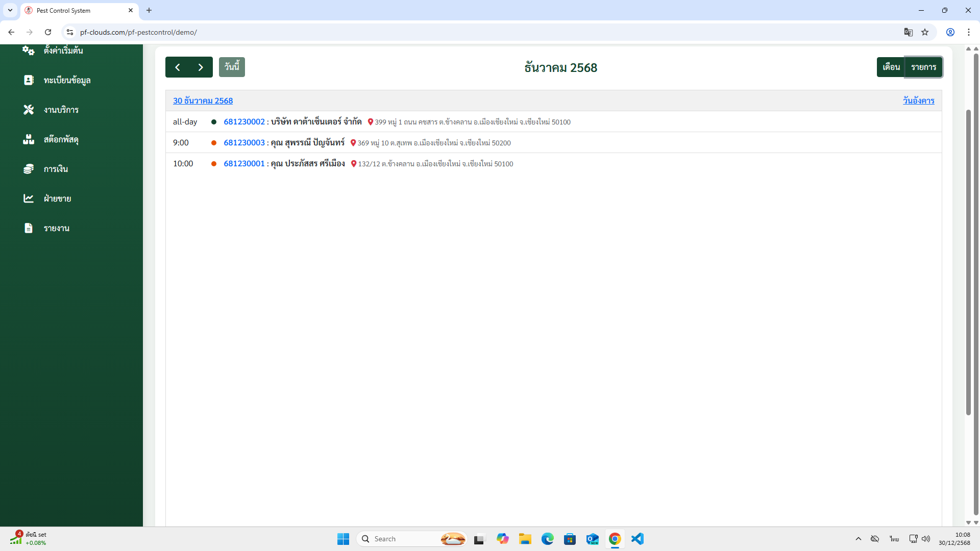Image resolution: width=980 pixels, height=551 pixels.
Task: Open job link 681230002
Action: [x=244, y=122]
